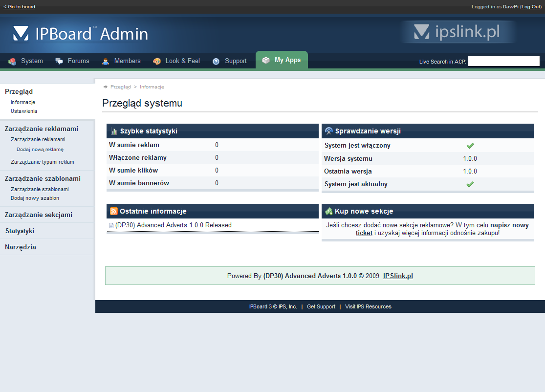545x392 pixels.
Task: Click the Look & Feel palette icon
Action: (157, 61)
